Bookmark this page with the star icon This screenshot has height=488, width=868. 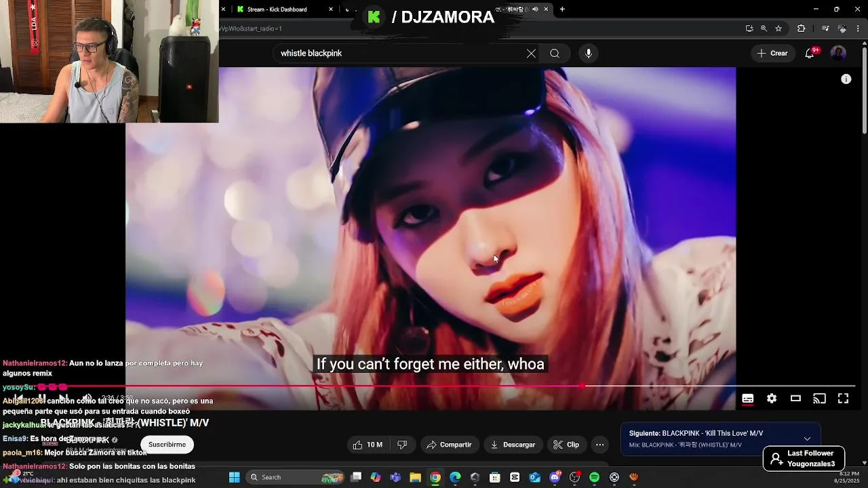[x=778, y=28]
